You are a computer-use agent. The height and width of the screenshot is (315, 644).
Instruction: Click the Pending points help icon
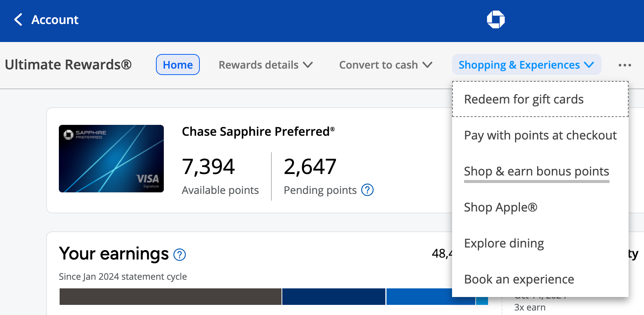(x=367, y=190)
